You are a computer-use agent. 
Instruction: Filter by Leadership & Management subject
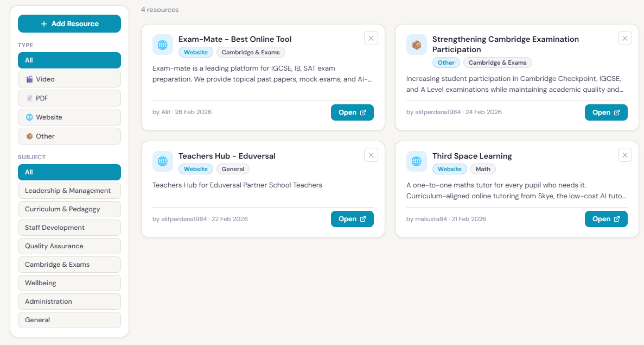(69, 191)
